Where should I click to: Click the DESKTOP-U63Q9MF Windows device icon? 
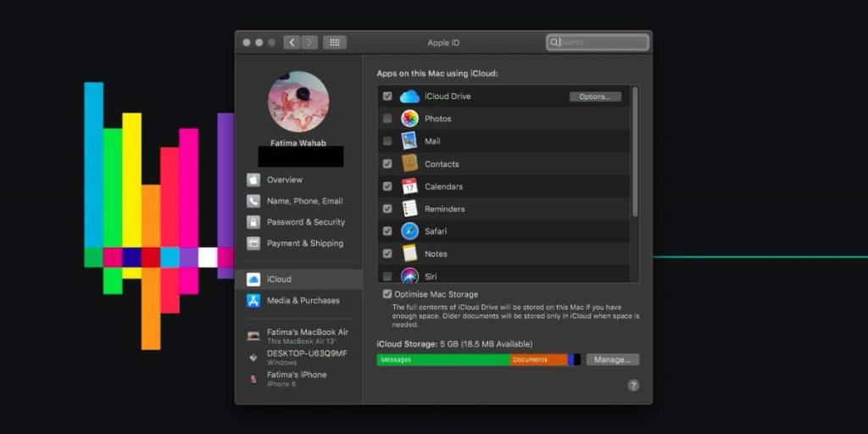[x=253, y=358]
